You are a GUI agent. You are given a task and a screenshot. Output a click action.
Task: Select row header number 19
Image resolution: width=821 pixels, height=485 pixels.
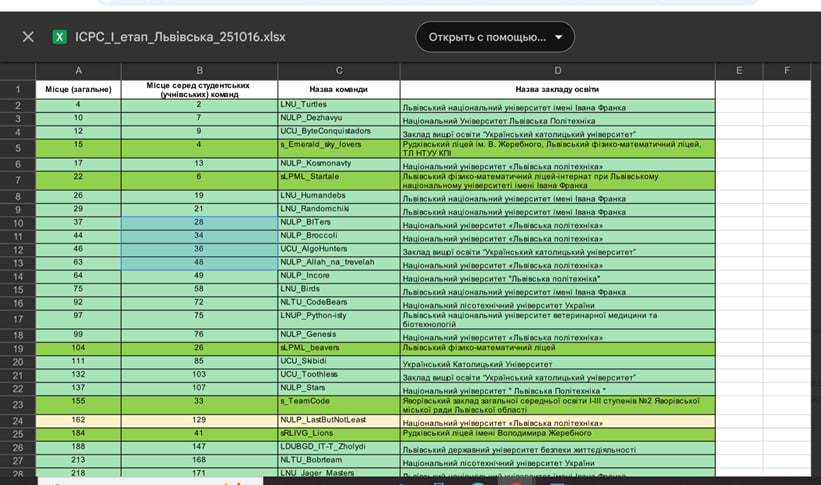(x=17, y=348)
